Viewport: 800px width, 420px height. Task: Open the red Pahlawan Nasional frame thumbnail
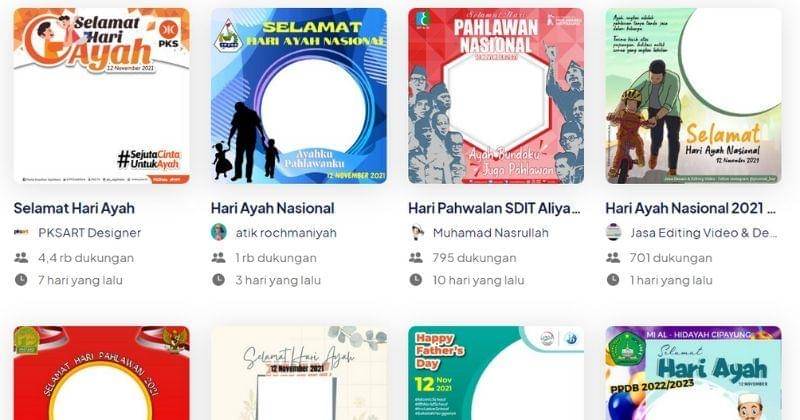click(x=496, y=96)
